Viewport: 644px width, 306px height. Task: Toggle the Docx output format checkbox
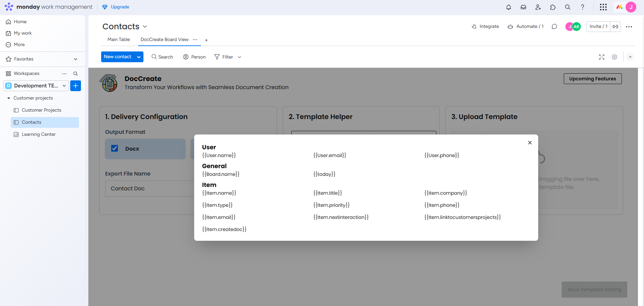(x=115, y=148)
